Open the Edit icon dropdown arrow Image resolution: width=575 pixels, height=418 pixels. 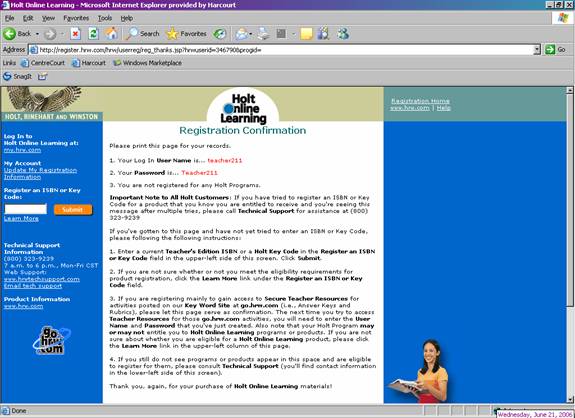click(x=293, y=34)
